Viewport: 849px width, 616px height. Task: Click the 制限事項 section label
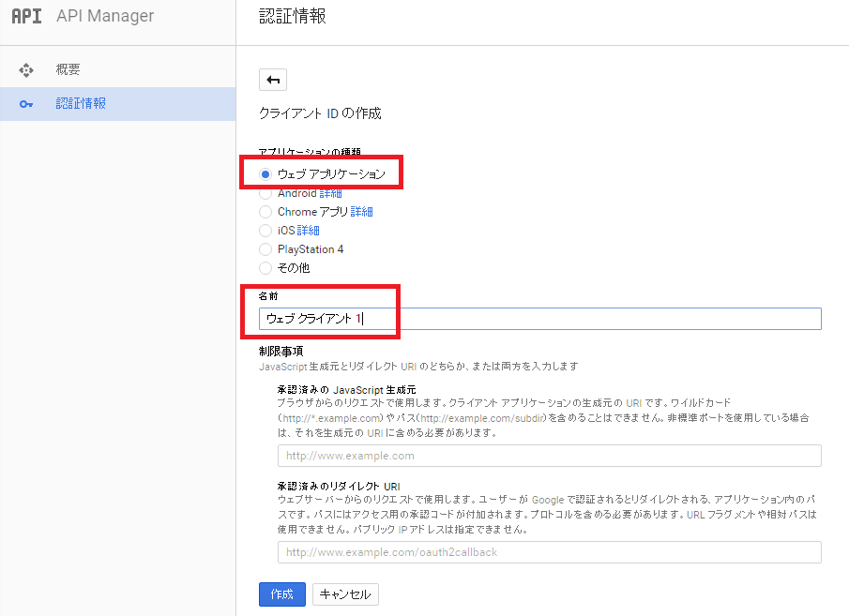281,352
